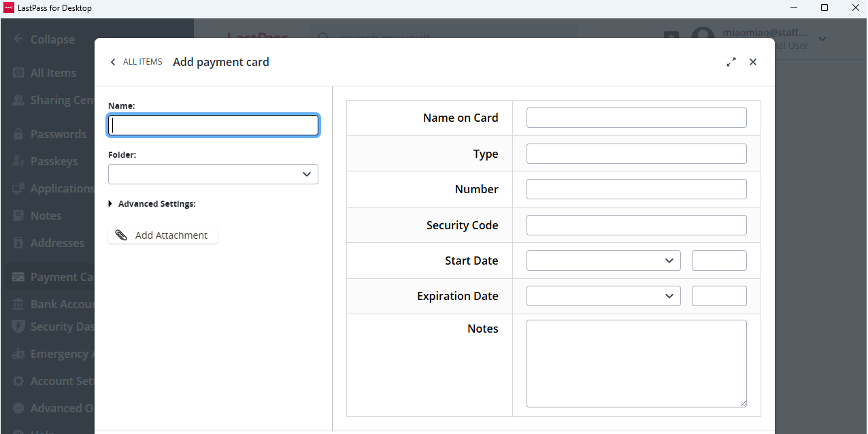This screenshot has width=868, height=434.
Task: Go to Addresses in the sidebar
Action: tap(57, 242)
